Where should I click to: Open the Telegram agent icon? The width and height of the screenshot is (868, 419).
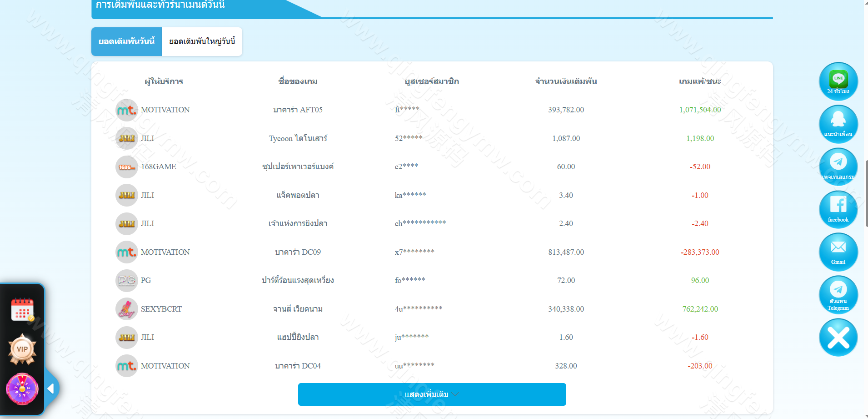click(x=838, y=294)
